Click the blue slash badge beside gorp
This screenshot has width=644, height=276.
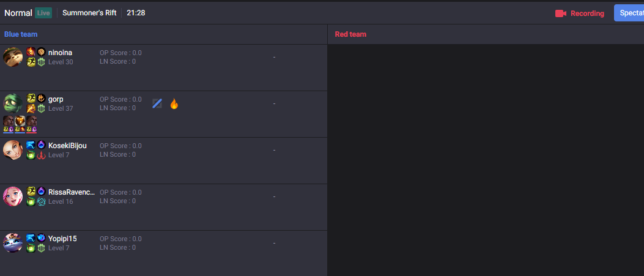pos(157,104)
